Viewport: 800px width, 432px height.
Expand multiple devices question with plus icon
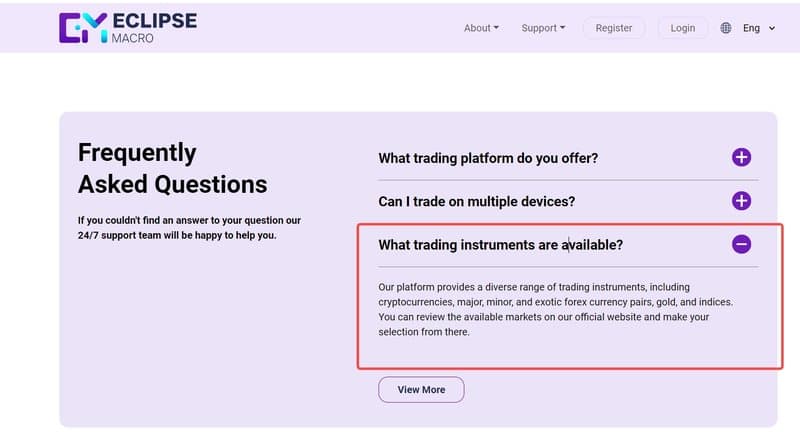click(x=741, y=200)
